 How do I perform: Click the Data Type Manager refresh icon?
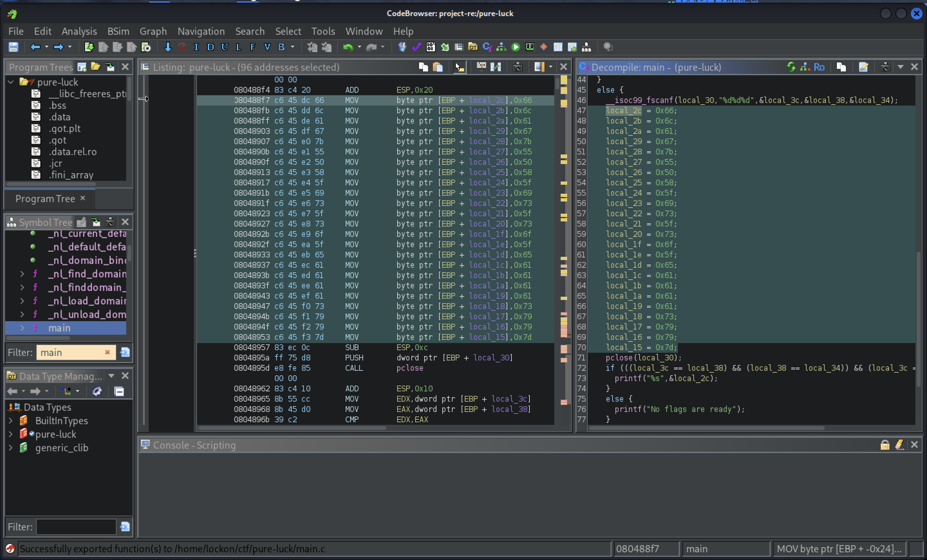(97, 391)
